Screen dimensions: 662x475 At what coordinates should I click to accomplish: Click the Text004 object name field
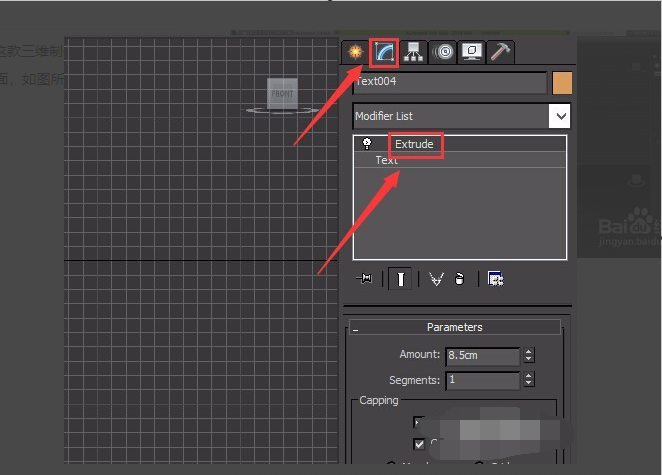tap(450, 82)
